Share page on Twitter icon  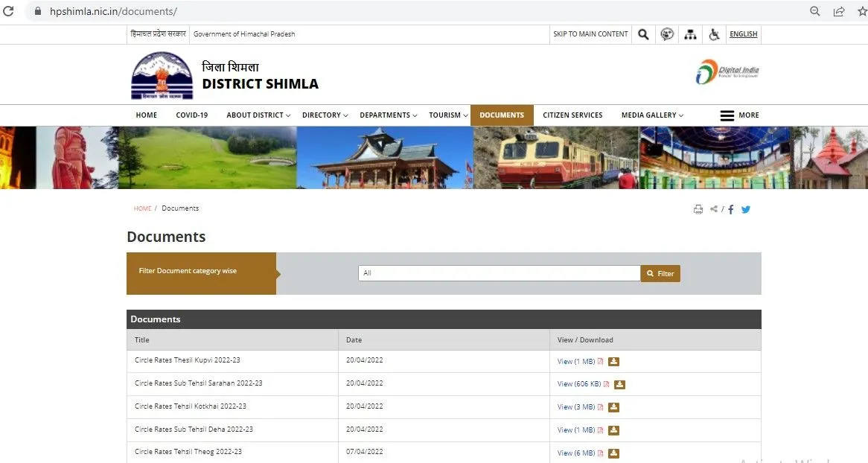coord(746,209)
